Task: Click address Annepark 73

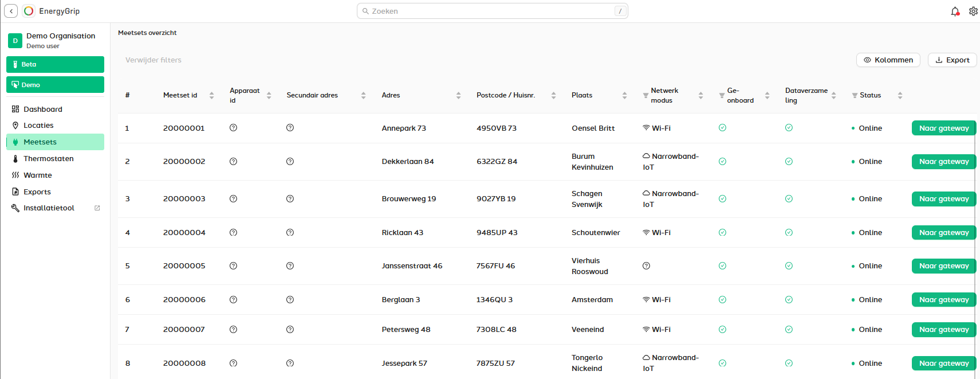Action: (404, 128)
